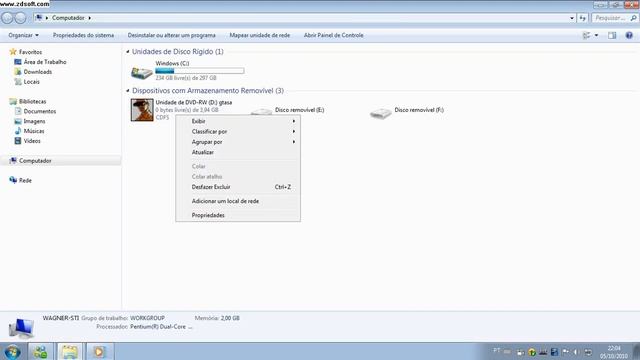
Task: Select Disco removível (E:) drive icon
Action: click(x=261, y=112)
